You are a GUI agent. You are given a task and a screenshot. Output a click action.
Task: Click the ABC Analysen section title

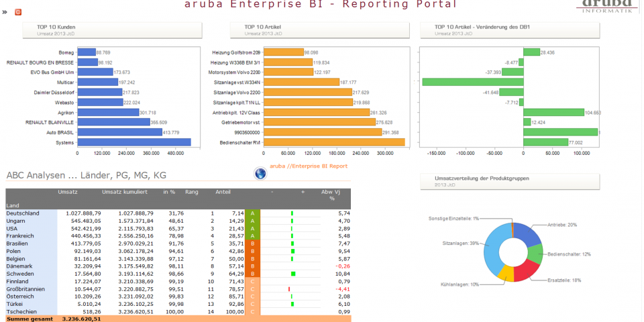[87, 176]
